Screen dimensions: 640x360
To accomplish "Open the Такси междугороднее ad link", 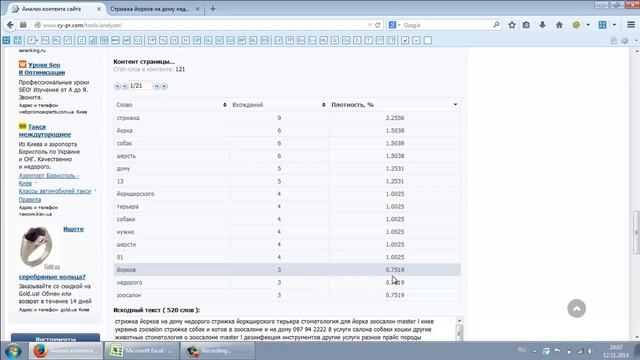I will (44, 131).
